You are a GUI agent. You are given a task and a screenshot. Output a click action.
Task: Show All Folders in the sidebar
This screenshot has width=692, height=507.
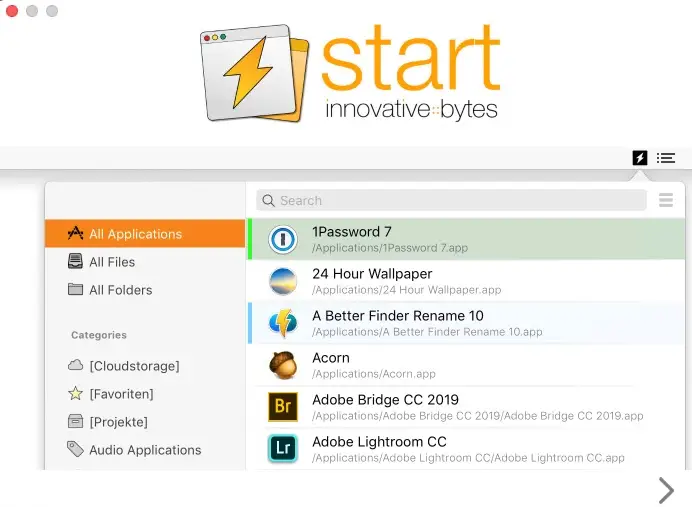coord(120,290)
